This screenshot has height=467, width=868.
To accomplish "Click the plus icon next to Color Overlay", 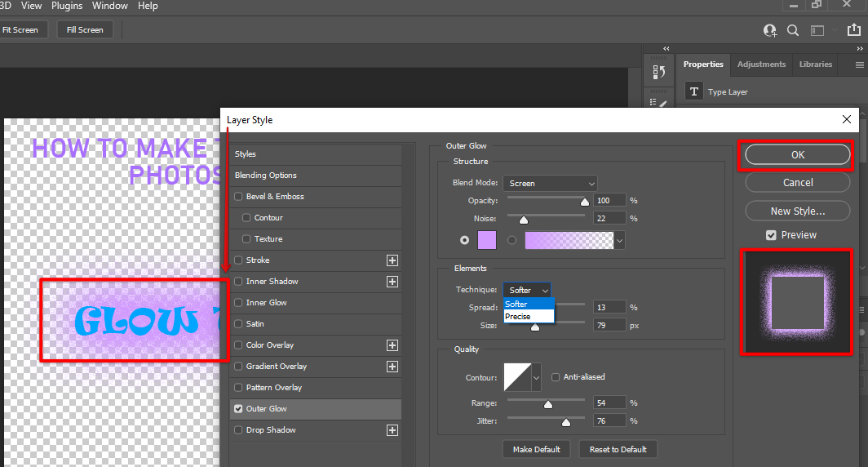I will click(x=392, y=345).
